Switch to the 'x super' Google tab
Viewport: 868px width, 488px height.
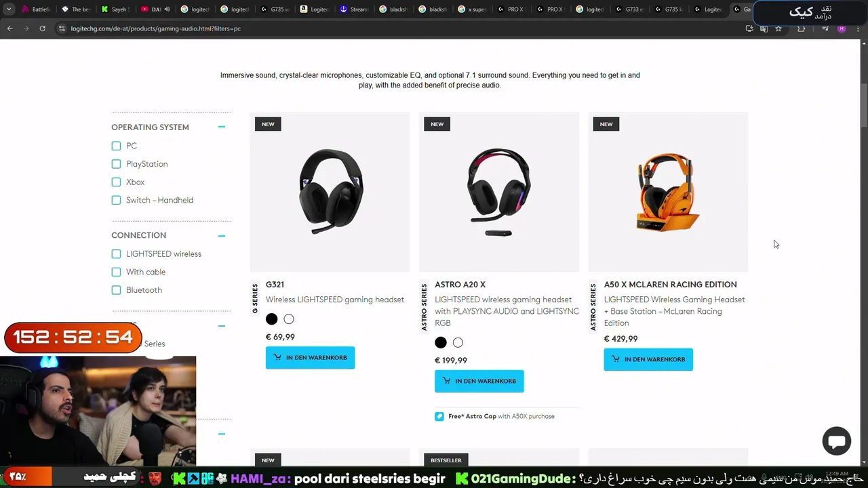click(473, 9)
